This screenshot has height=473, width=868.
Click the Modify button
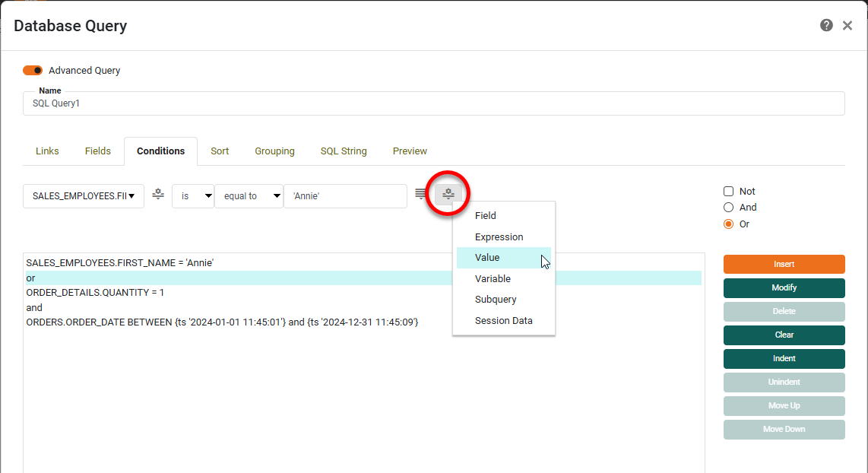point(784,288)
